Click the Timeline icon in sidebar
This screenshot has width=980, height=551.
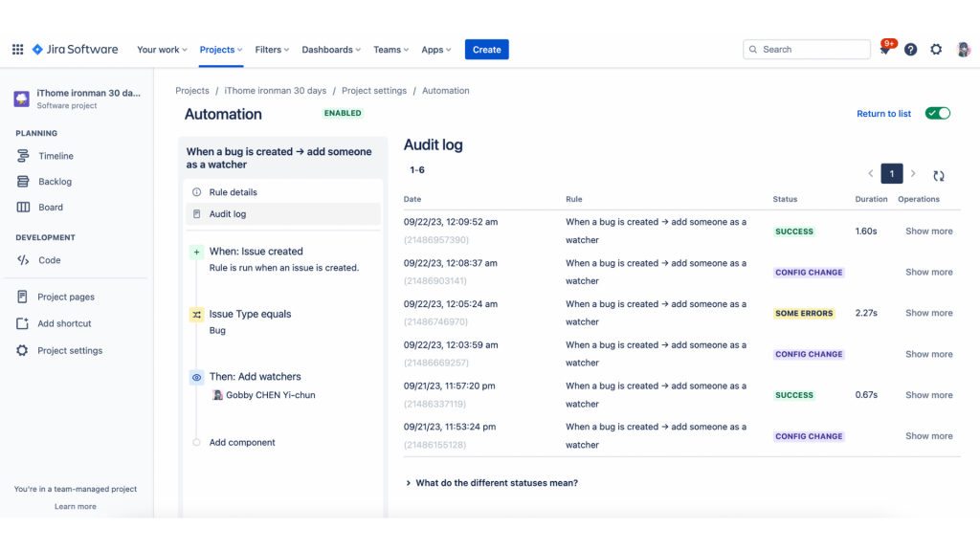click(23, 156)
